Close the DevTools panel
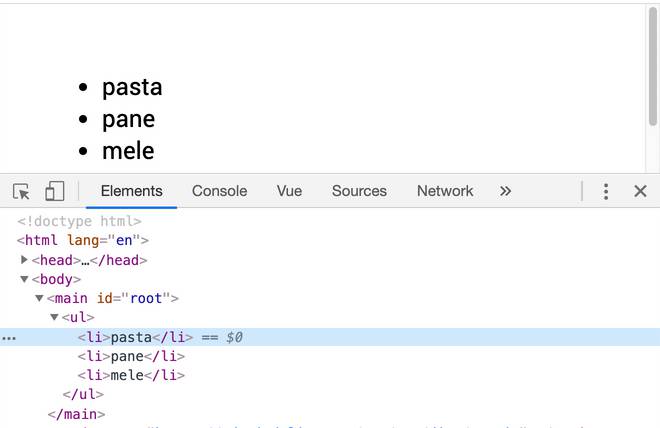 641,191
